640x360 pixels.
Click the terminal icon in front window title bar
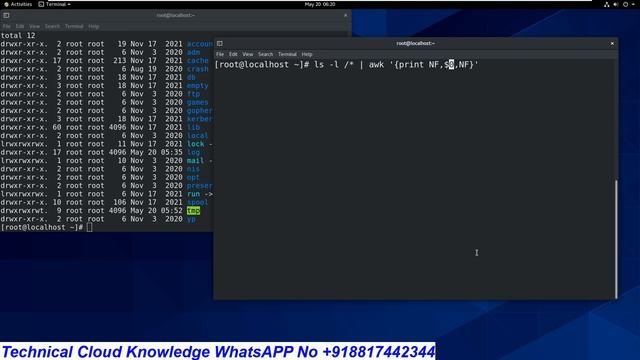pos(220,43)
